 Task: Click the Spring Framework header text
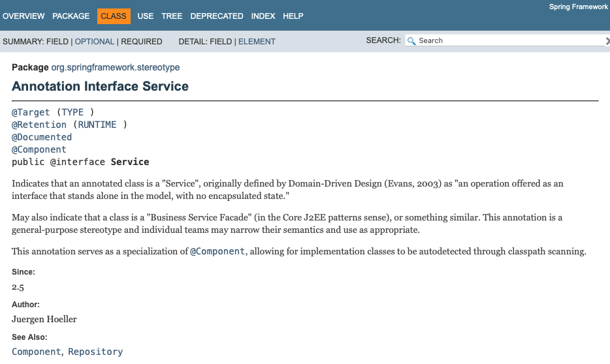pos(578,7)
